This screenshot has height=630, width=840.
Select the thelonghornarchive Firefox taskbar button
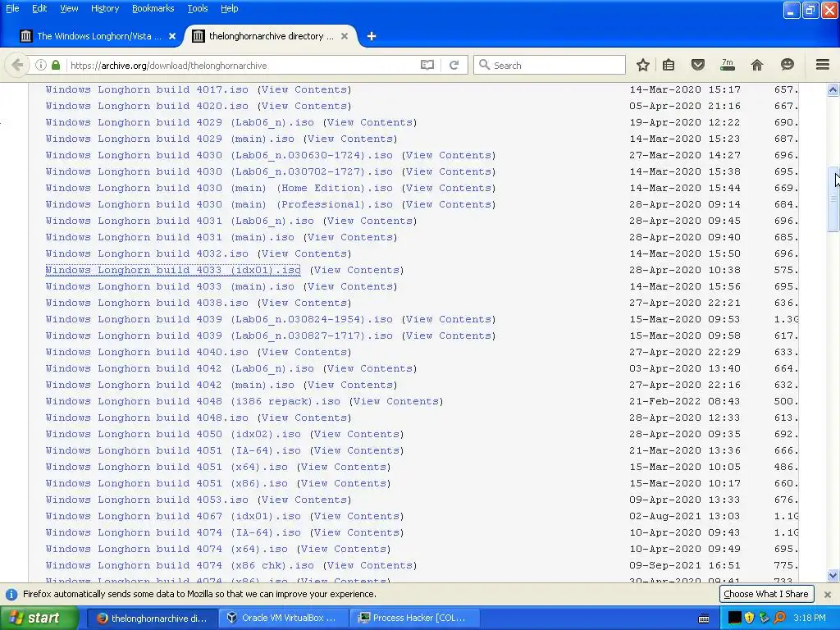[152, 619]
